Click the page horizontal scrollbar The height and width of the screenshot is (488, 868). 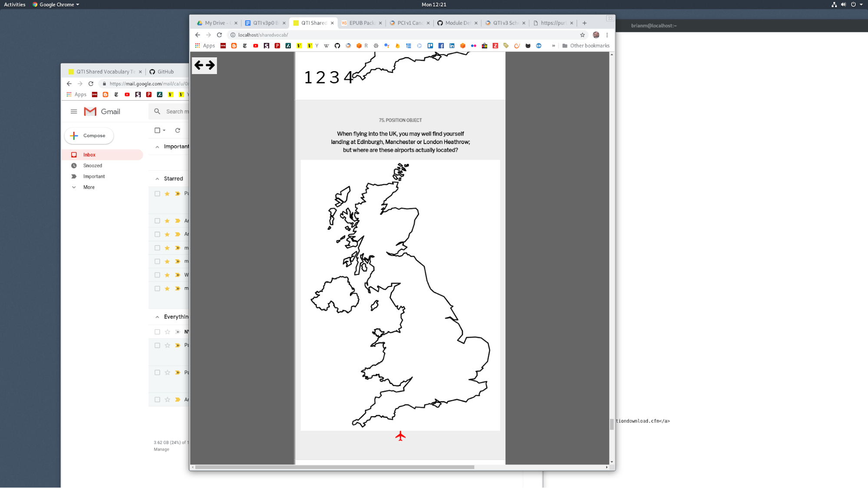[x=334, y=467]
